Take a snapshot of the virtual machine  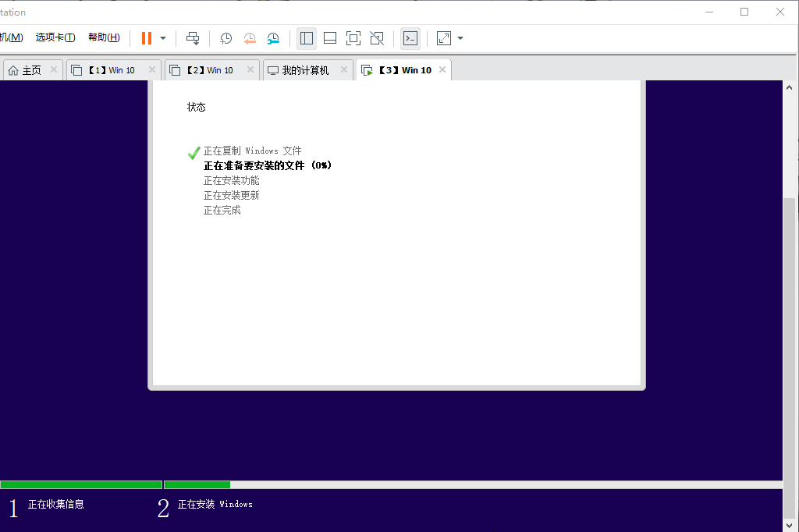point(225,38)
